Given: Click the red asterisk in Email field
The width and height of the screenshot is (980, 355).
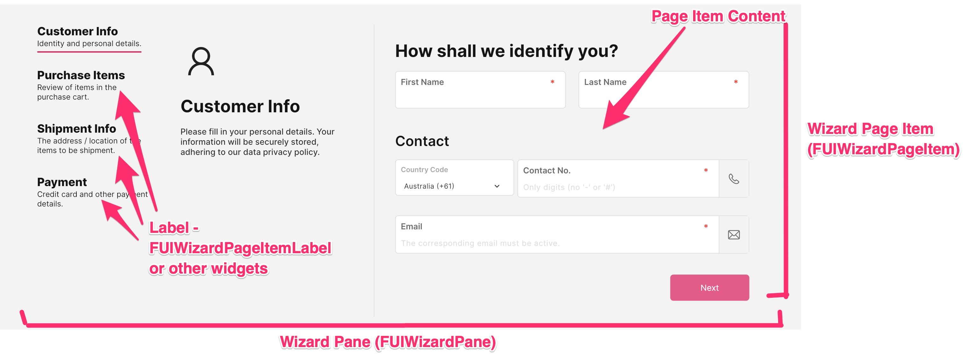Looking at the screenshot, I should point(705,226).
